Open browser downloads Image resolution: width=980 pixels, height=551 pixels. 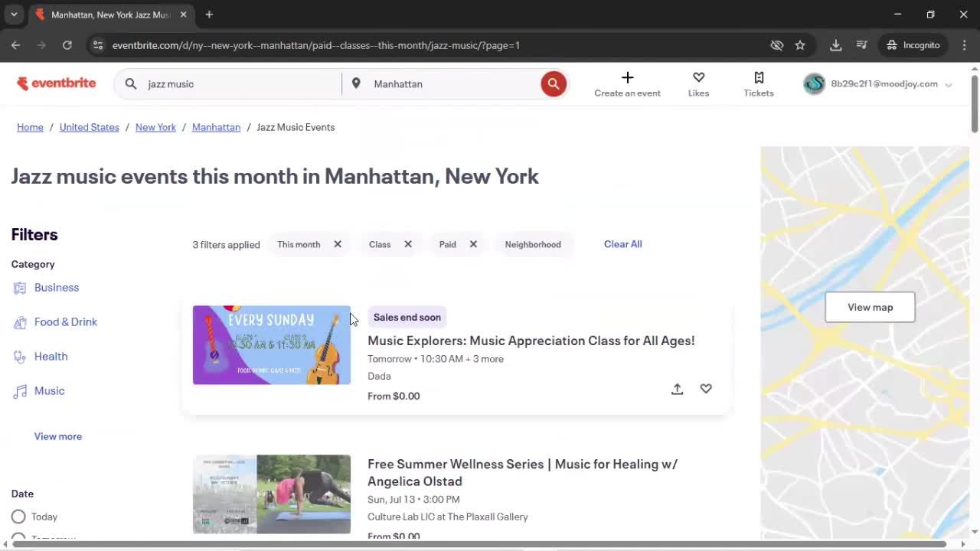point(836,45)
